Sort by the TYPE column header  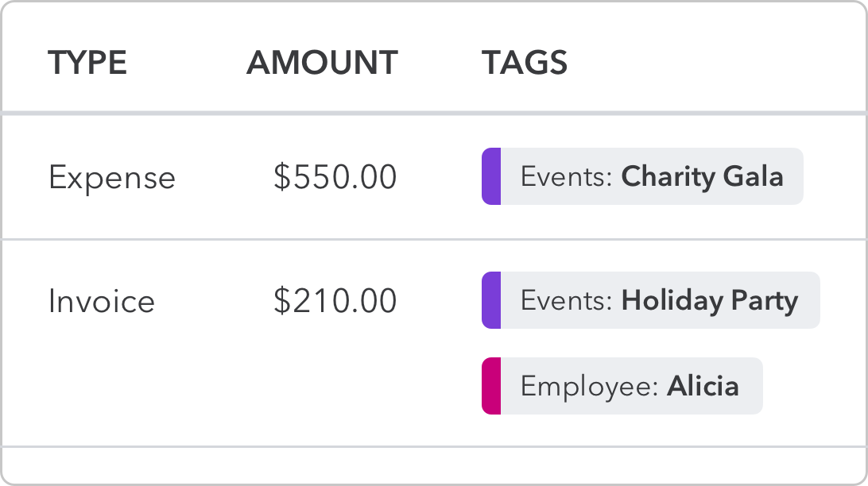click(87, 62)
